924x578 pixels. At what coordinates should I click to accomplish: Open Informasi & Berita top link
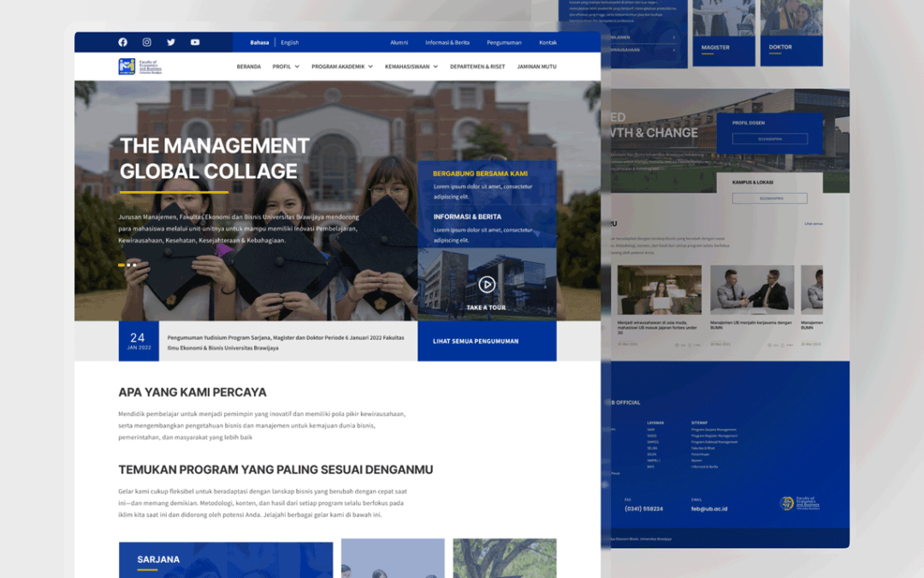(447, 43)
